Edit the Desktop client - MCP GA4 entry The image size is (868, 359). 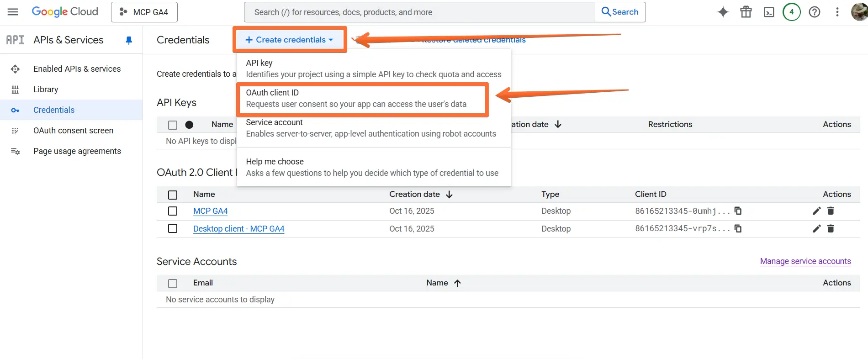coord(817,228)
